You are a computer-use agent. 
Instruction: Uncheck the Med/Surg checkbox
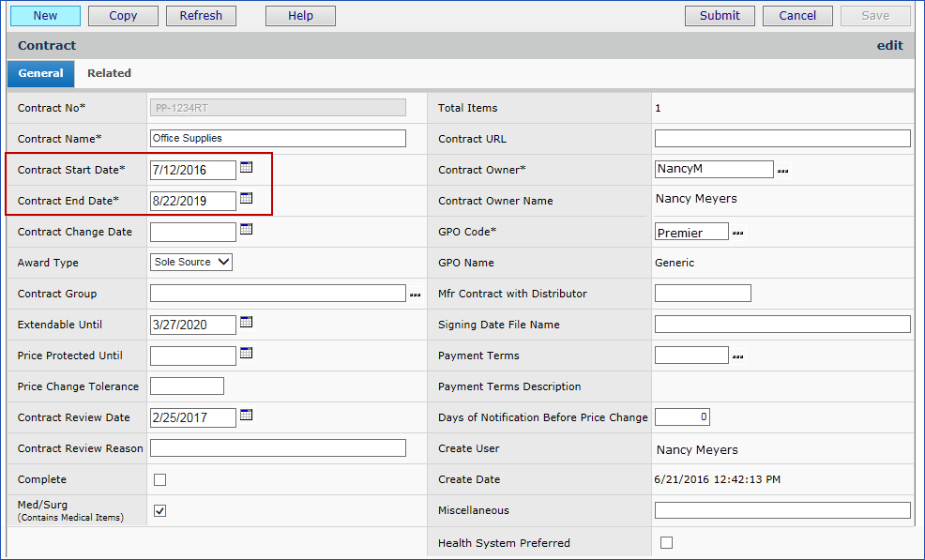click(x=159, y=510)
